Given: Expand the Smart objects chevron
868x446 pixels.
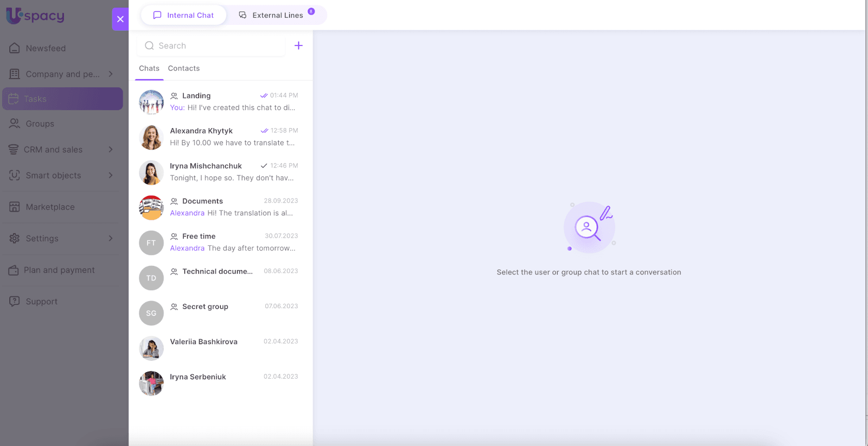Looking at the screenshot, I should click(x=111, y=175).
